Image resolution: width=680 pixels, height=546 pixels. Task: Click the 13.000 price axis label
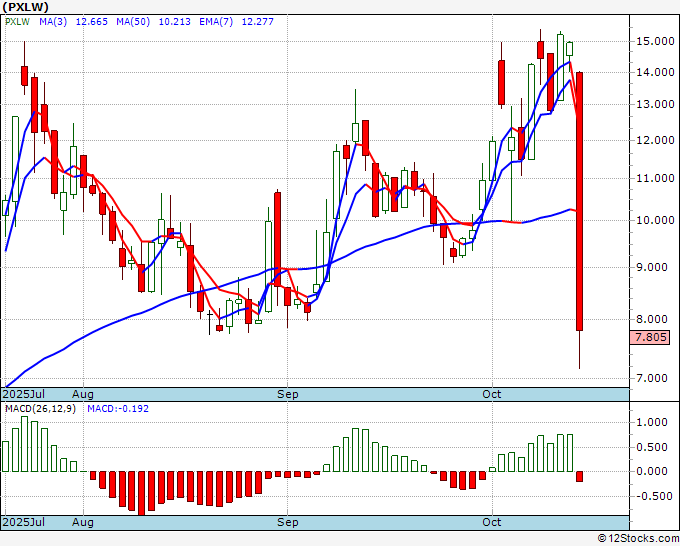(x=655, y=105)
